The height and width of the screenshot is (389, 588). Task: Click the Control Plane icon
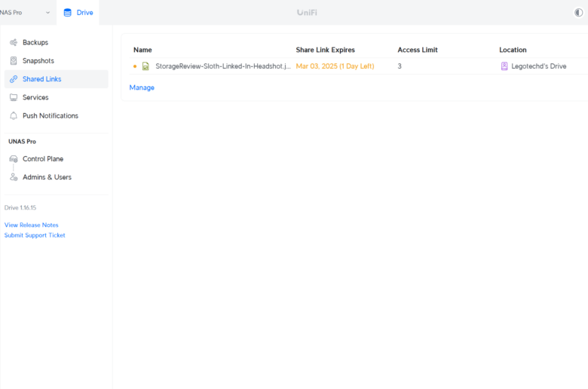click(14, 159)
